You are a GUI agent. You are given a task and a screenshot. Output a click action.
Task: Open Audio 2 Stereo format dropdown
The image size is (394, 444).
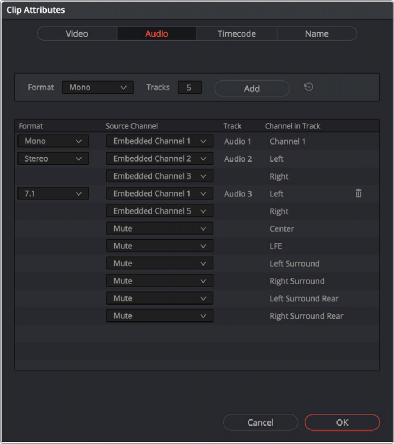[53, 159]
